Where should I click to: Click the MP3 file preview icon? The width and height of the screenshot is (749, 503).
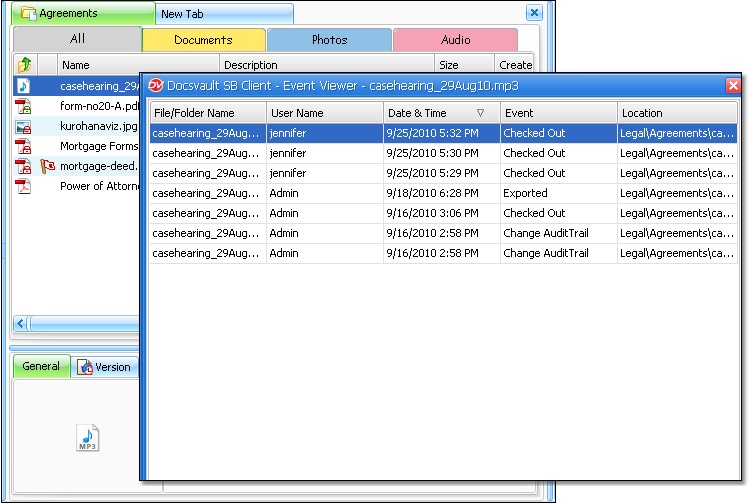pos(87,438)
